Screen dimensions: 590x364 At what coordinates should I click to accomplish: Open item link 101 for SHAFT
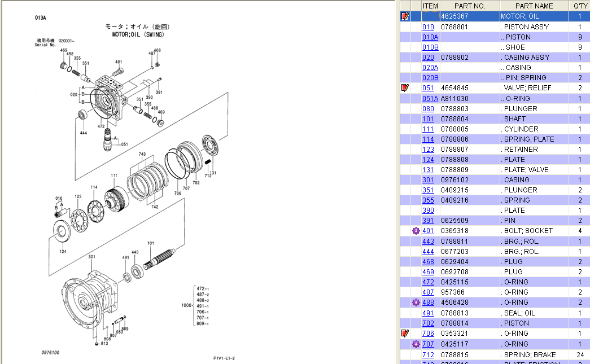pyautogui.click(x=429, y=119)
